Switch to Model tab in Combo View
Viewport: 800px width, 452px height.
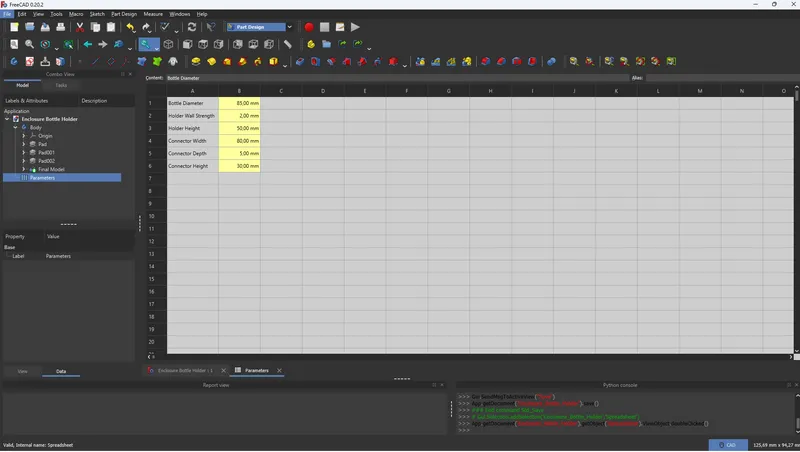[22, 86]
